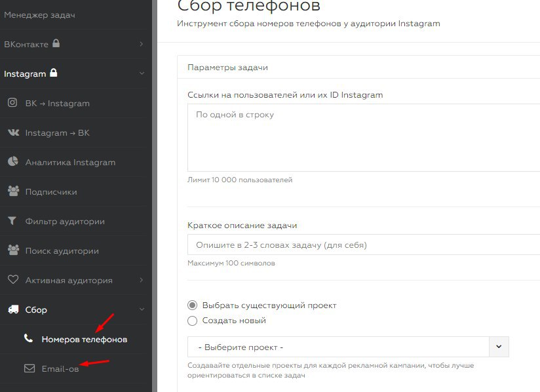Click the Краткое описание задачи input field
The image size is (540, 392).
coord(364,245)
